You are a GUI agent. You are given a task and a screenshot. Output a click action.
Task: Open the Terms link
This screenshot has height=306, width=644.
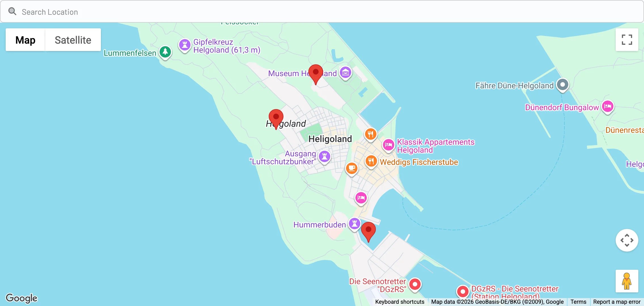[x=578, y=302]
